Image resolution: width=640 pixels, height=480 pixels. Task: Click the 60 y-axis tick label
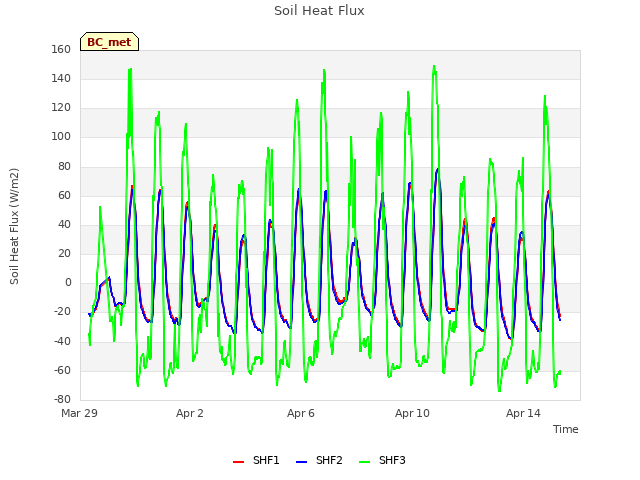pos(64,195)
